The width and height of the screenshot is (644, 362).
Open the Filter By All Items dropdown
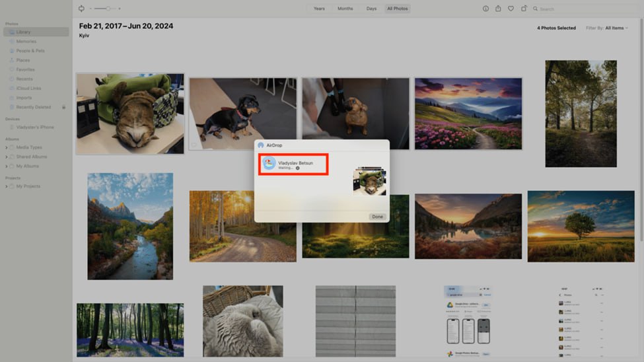(x=616, y=28)
